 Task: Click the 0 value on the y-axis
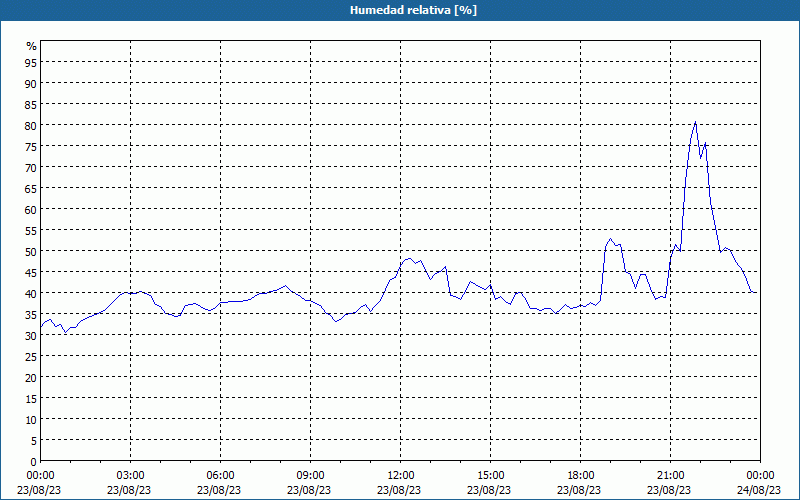(x=34, y=462)
